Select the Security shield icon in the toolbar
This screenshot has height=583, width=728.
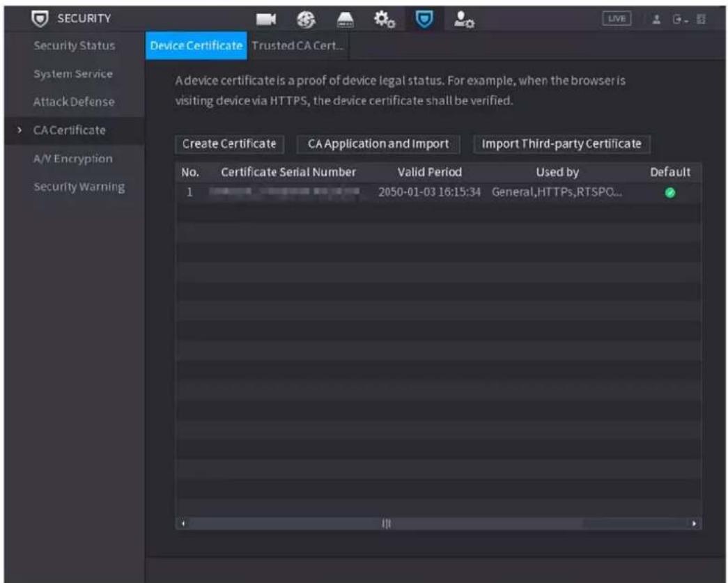[x=424, y=20]
